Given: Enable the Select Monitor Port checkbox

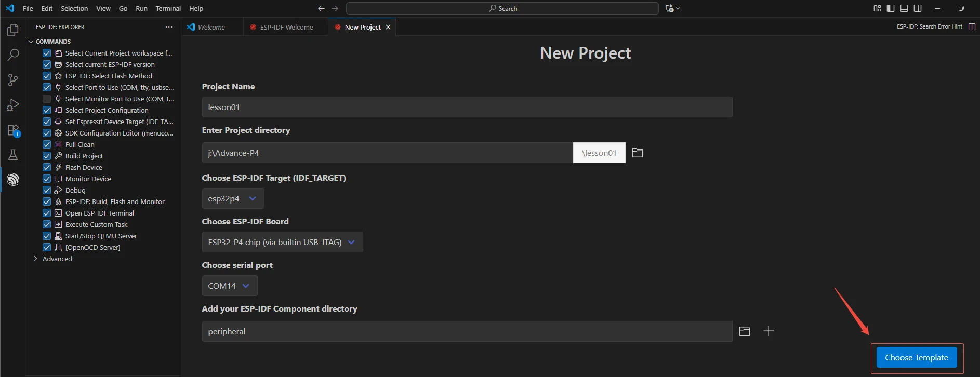Looking at the screenshot, I should (x=47, y=99).
